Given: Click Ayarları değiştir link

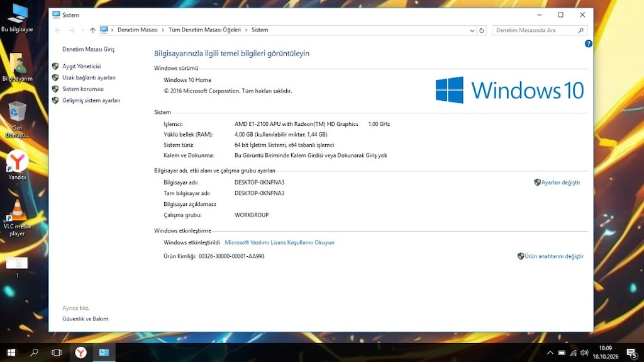Looking at the screenshot, I should [560, 182].
